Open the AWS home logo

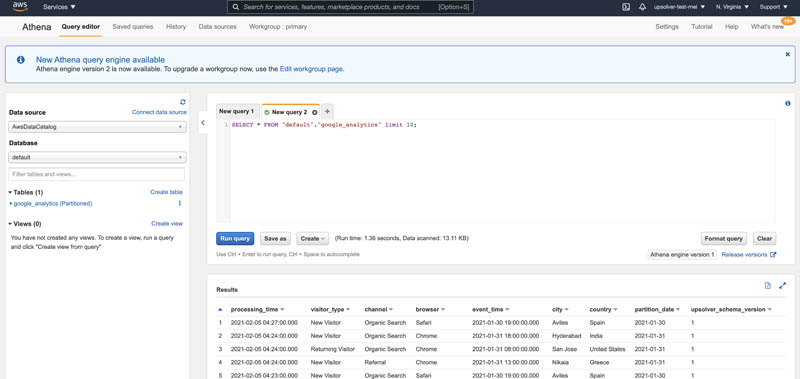[20, 7]
